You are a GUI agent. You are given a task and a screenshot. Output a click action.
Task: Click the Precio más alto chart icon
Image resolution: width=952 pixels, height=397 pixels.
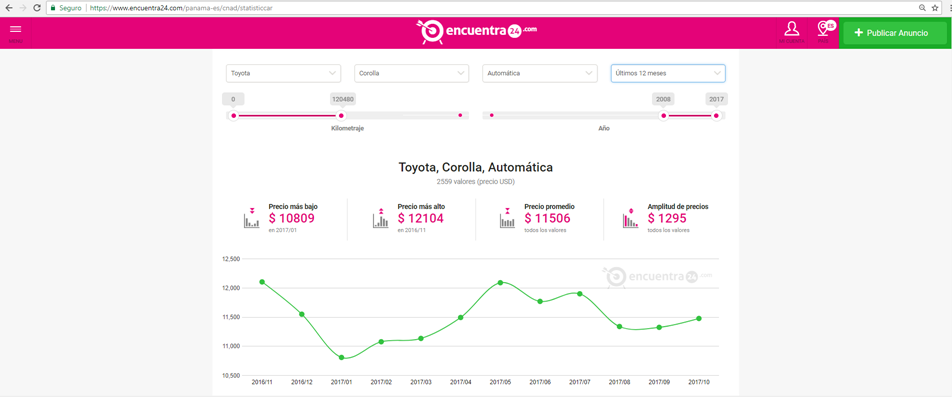point(381,218)
